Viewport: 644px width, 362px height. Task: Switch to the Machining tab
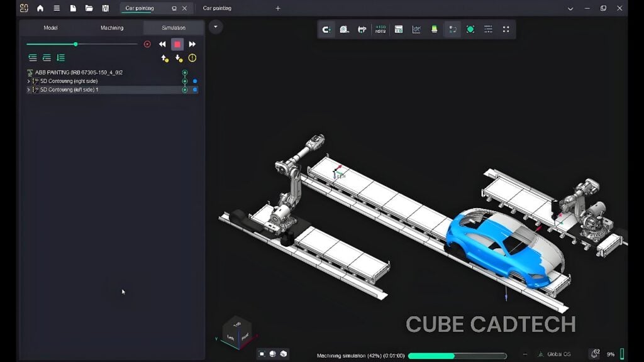[112, 28]
